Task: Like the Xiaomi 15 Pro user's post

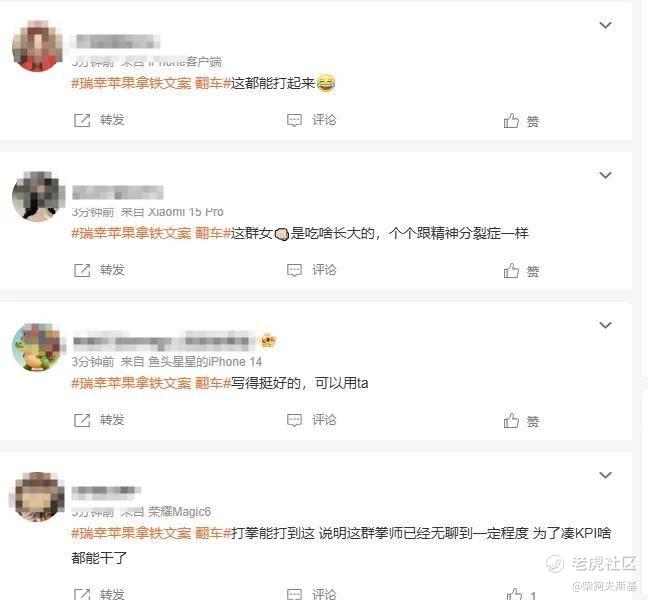Action: [521, 271]
